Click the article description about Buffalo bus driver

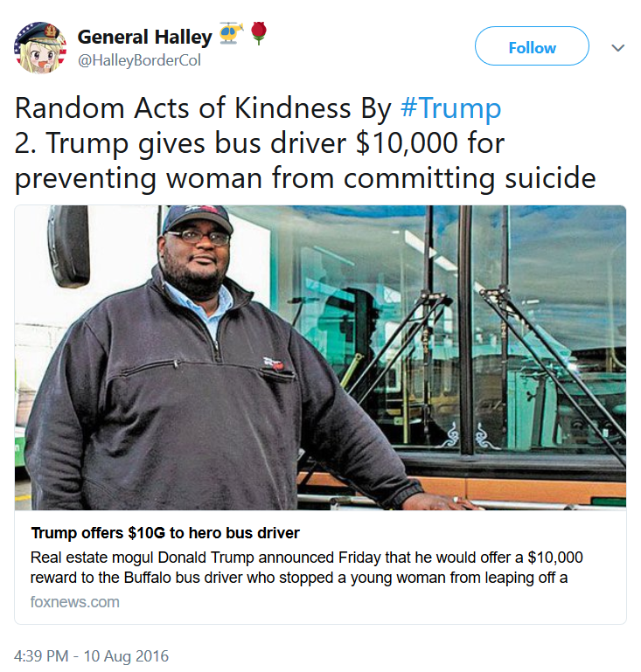click(306, 567)
